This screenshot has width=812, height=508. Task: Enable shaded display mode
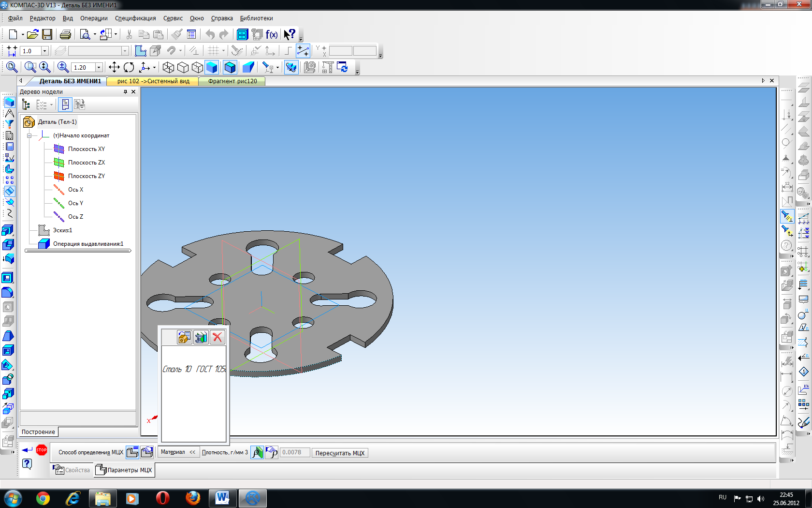point(212,67)
